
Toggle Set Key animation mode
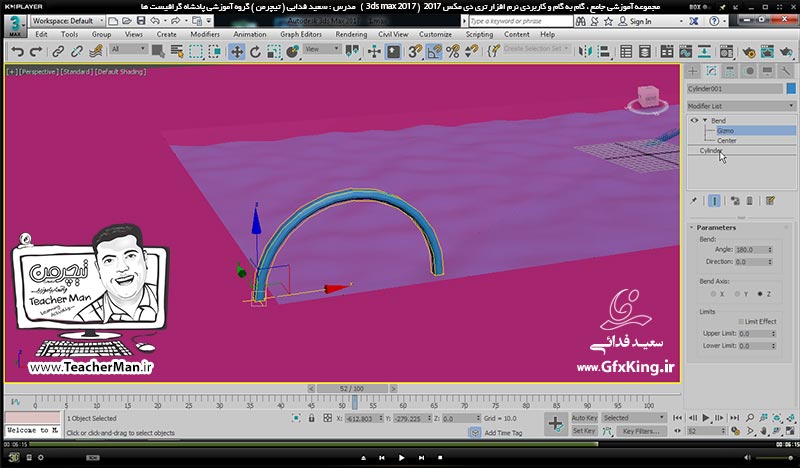[x=584, y=431]
